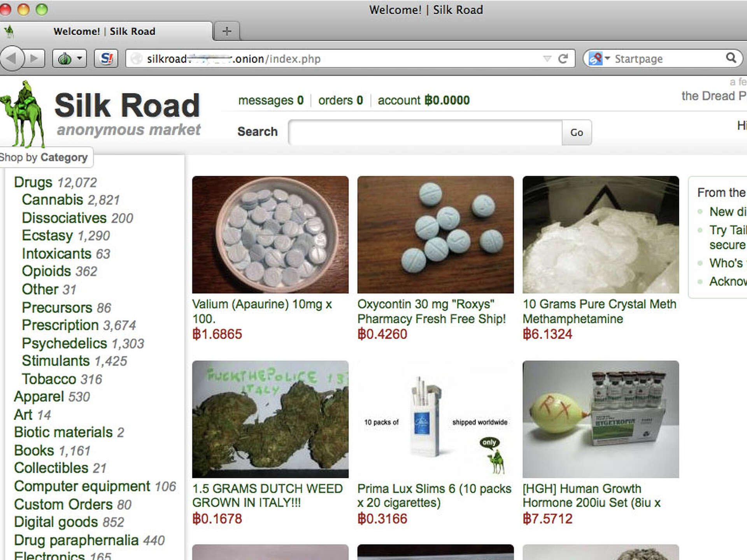Open the Tor button dropdown arrow
The width and height of the screenshot is (747, 560).
(79, 59)
